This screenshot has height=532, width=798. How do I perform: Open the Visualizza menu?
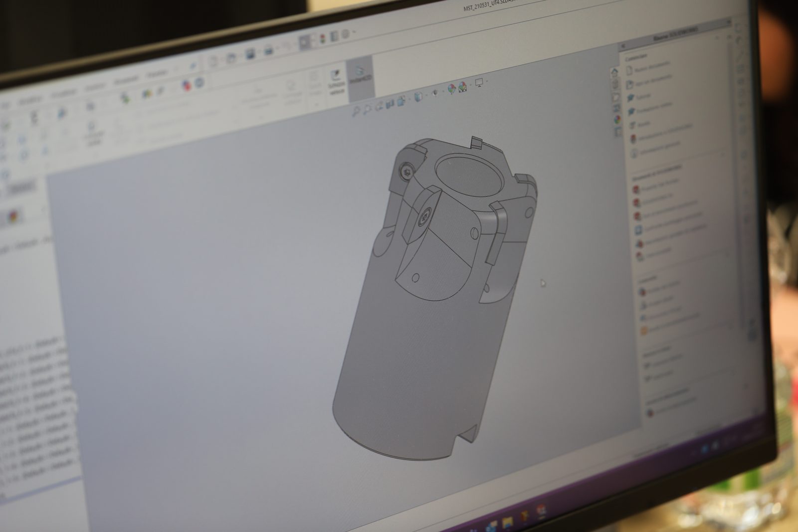(x=63, y=94)
